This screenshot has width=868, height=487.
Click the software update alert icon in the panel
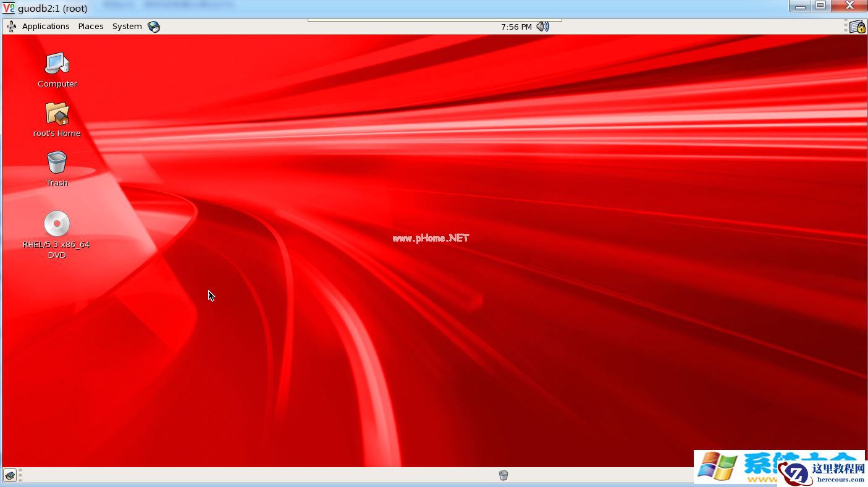858,26
